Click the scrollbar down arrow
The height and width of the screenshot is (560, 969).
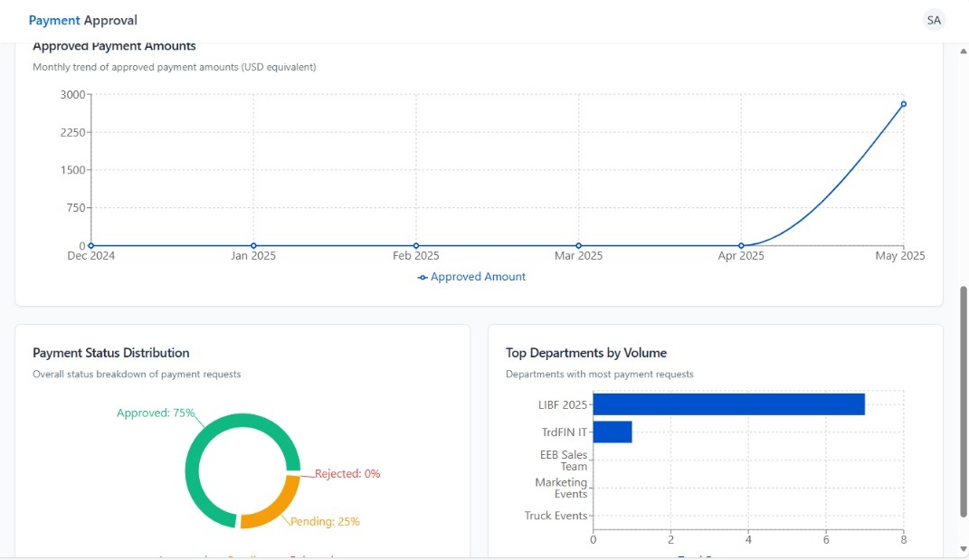[x=963, y=548]
